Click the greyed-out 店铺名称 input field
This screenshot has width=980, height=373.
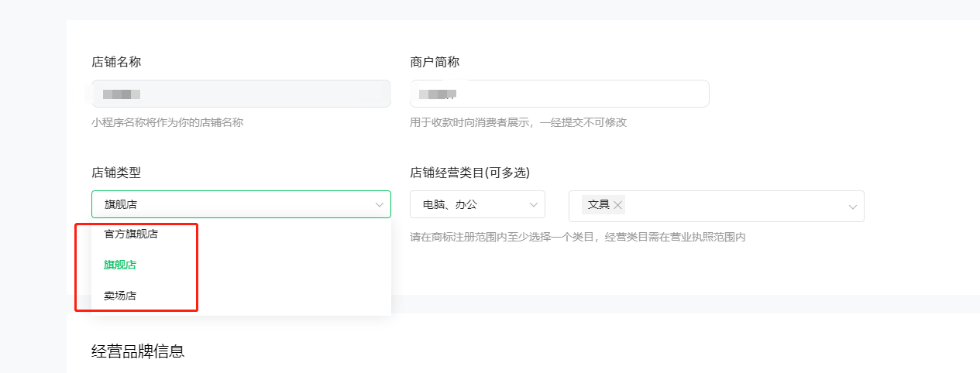pos(241,94)
